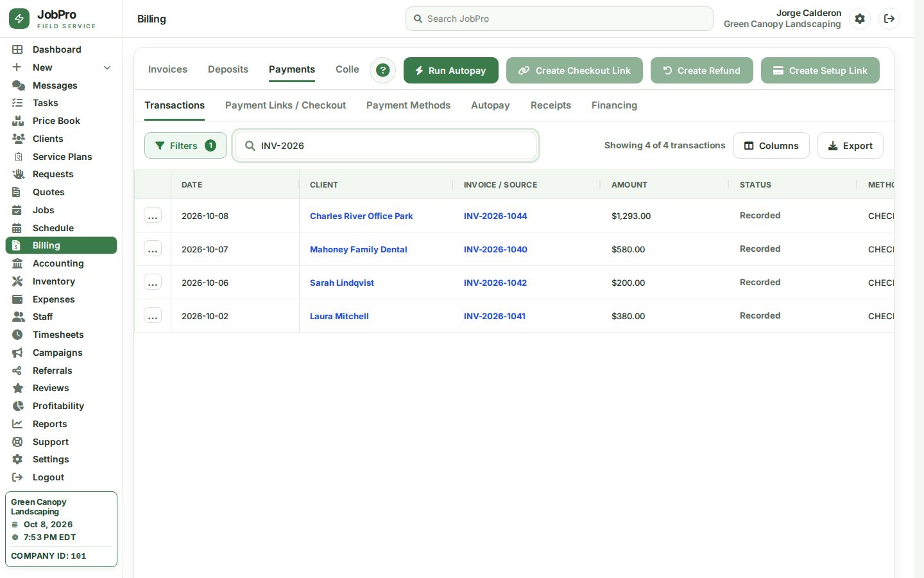The height and width of the screenshot is (578, 924).
Task: Open Schedule in sidebar
Action: point(61,228)
